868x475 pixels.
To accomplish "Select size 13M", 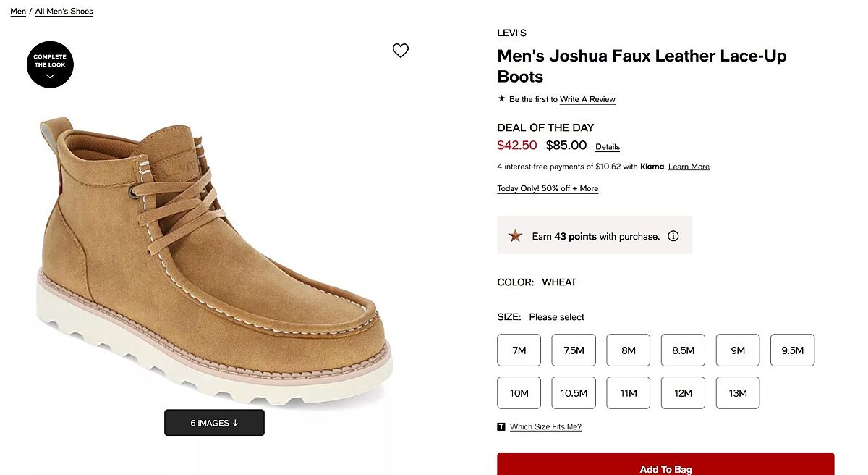I will (738, 393).
